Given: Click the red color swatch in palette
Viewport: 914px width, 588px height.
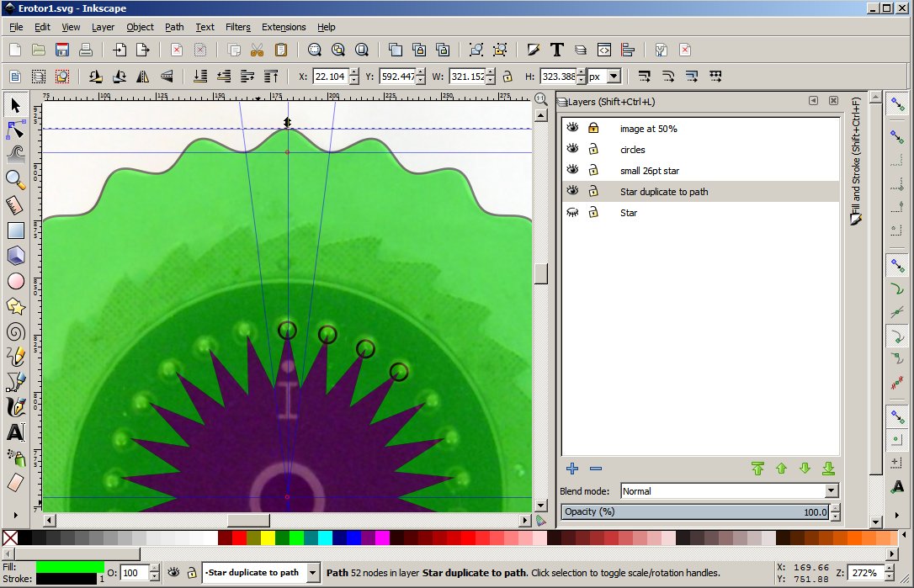Looking at the screenshot, I should pyautogui.click(x=239, y=538).
